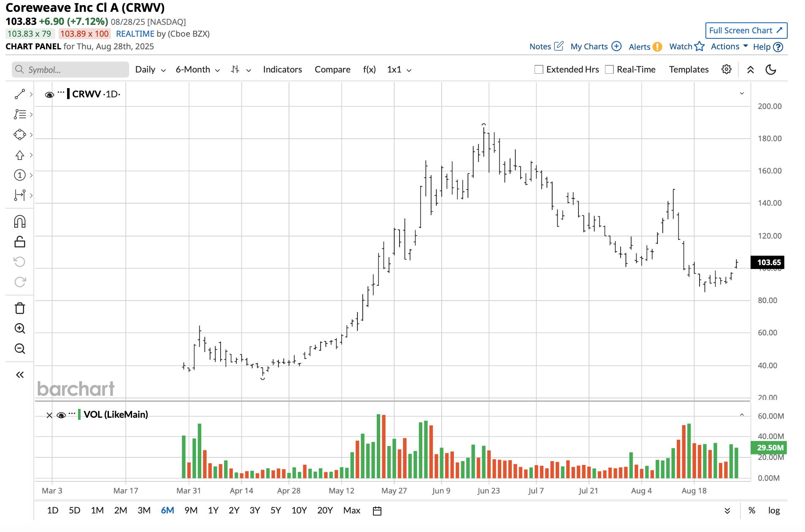Open the 6-Month period dropdown
Viewport: 805px width, 532px height.
point(198,70)
